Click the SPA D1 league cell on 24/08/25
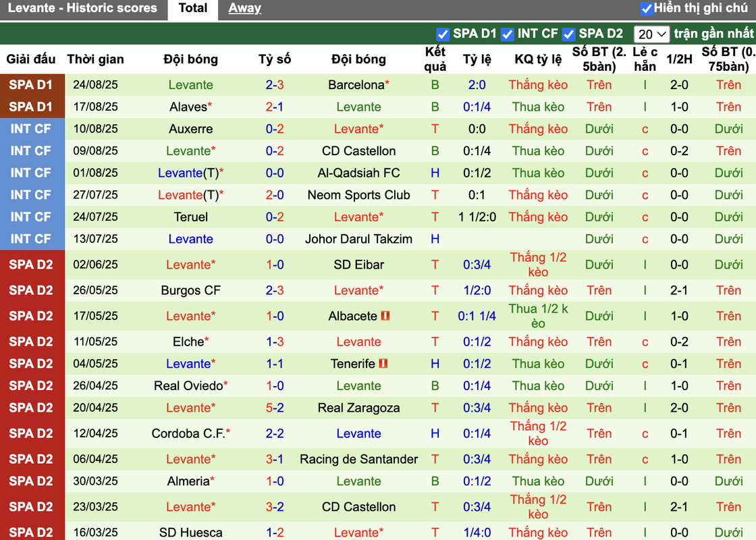Image resolution: width=756 pixels, height=540 pixels. click(x=32, y=85)
